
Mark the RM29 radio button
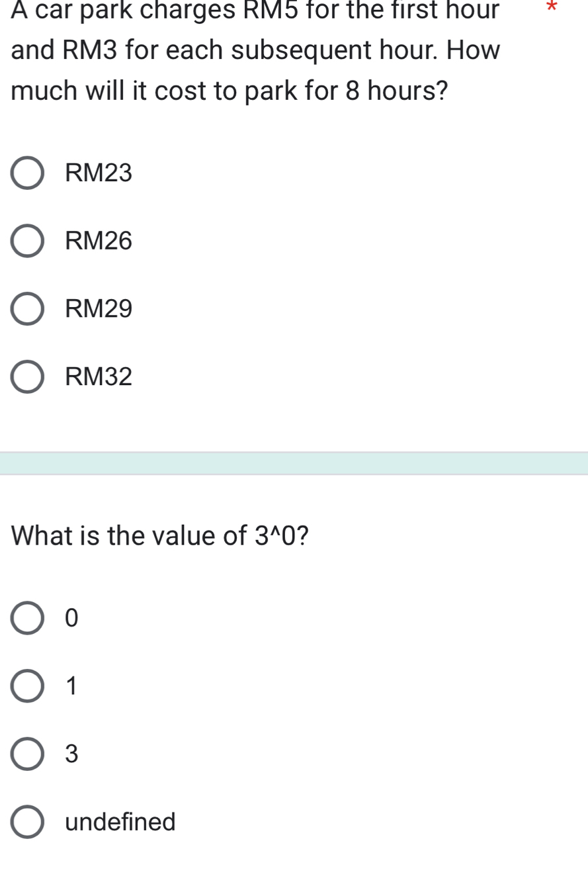[28, 309]
